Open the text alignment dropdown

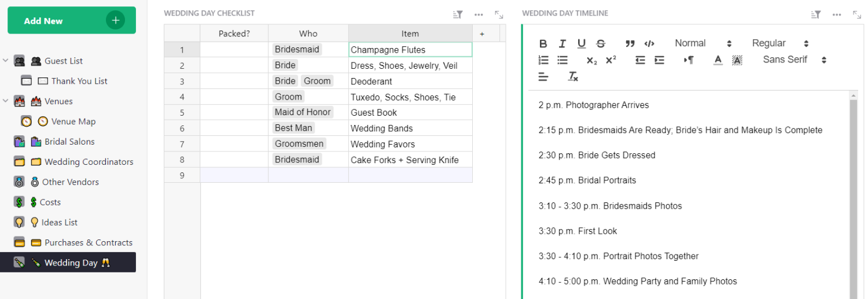click(543, 76)
